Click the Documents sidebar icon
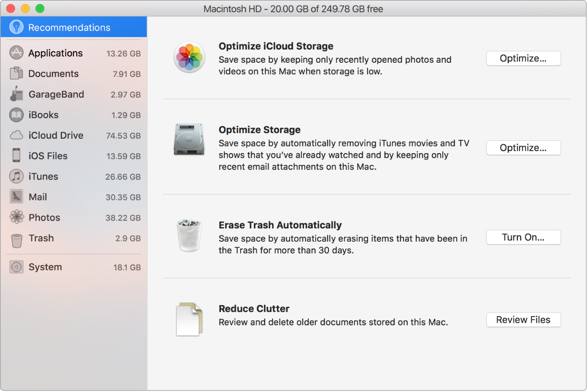This screenshot has height=392, width=588. coord(16,73)
